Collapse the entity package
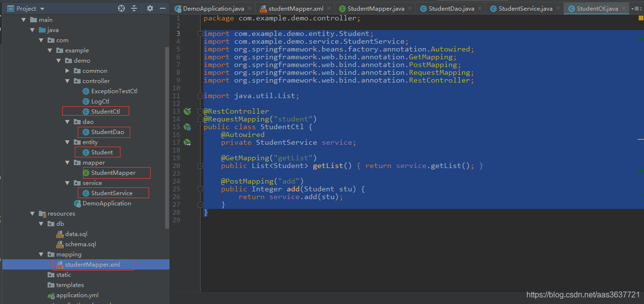 (68, 142)
